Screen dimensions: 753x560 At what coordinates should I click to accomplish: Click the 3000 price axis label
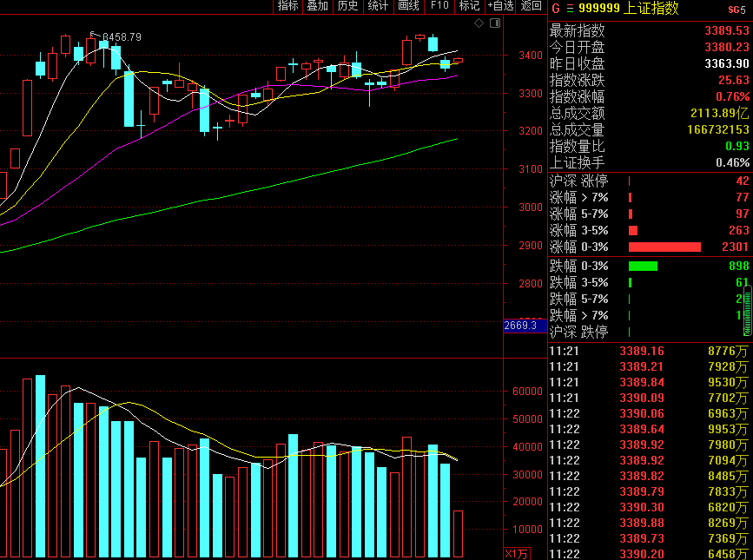(530, 208)
